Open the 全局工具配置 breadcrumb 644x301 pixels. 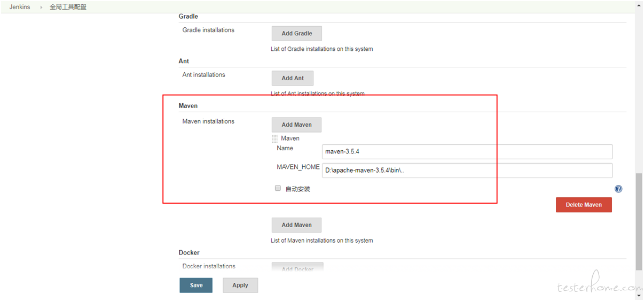pyautogui.click(x=68, y=7)
